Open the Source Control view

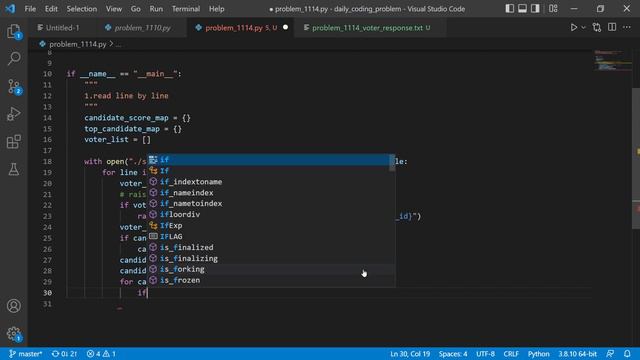[14, 87]
